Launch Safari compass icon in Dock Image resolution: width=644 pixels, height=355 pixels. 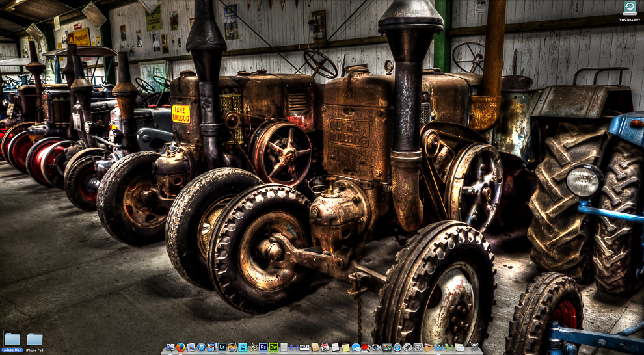pos(397,347)
